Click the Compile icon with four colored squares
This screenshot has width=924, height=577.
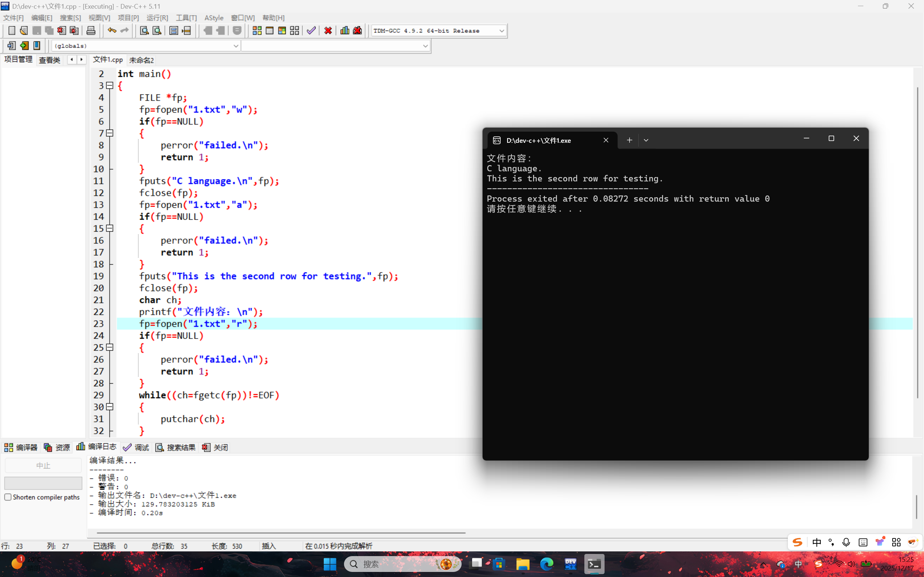pyautogui.click(x=257, y=31)
